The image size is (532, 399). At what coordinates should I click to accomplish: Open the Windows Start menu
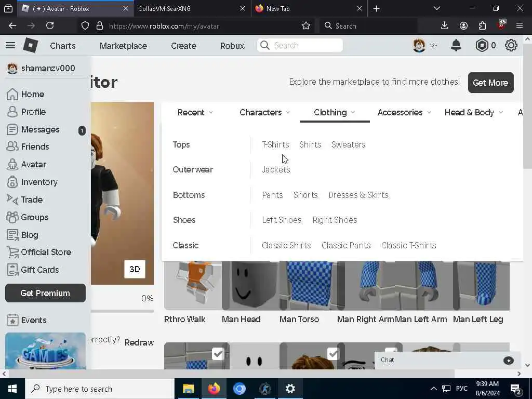(12, 389)
